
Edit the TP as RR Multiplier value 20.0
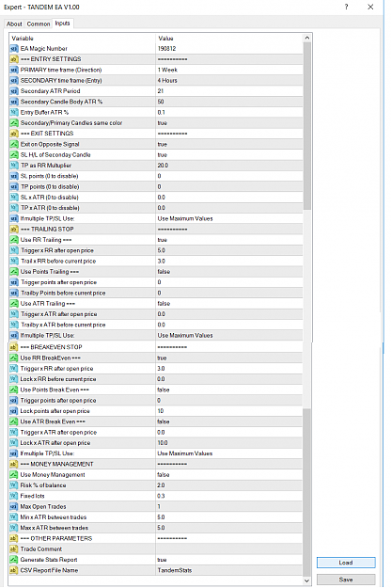click(x=228, y=166)
